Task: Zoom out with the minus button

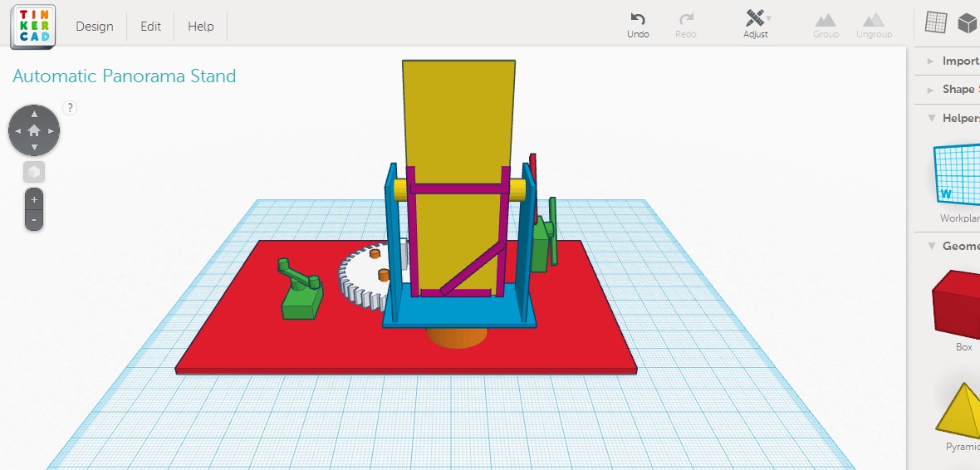Action: [x=34, y=220]
